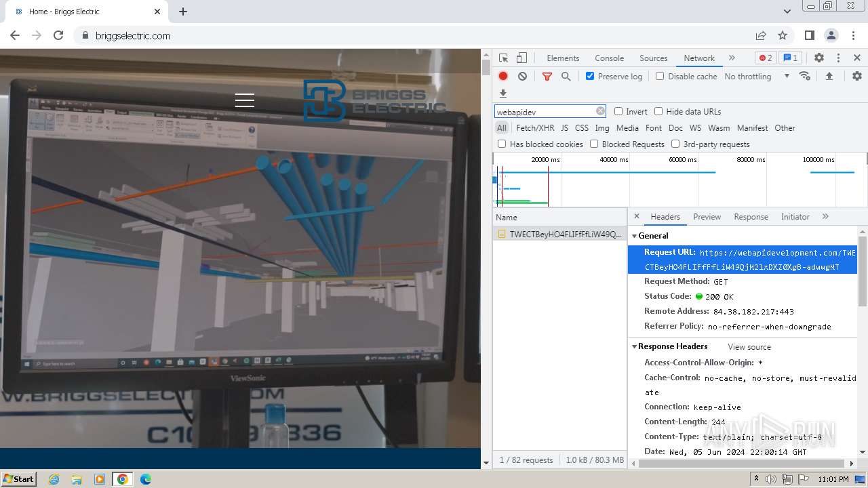Share this page from the address bar
868x488 pixels.
click(x=761, y=35)
